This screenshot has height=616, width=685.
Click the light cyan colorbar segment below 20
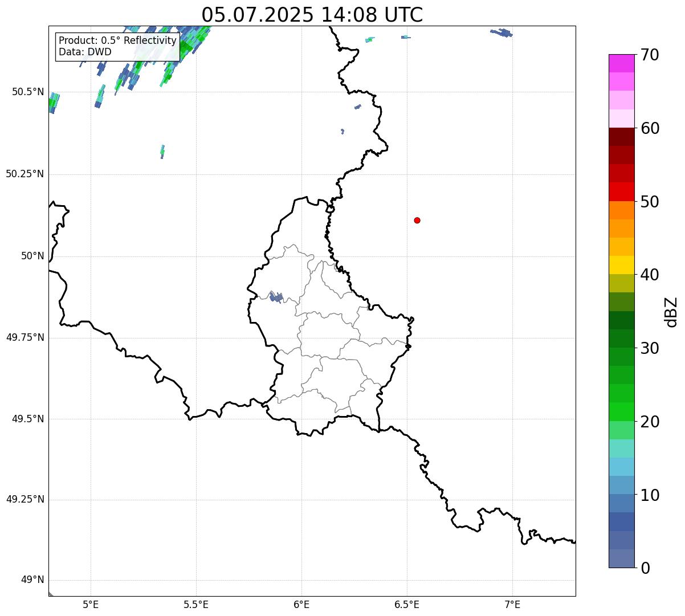tap(622, 448)
